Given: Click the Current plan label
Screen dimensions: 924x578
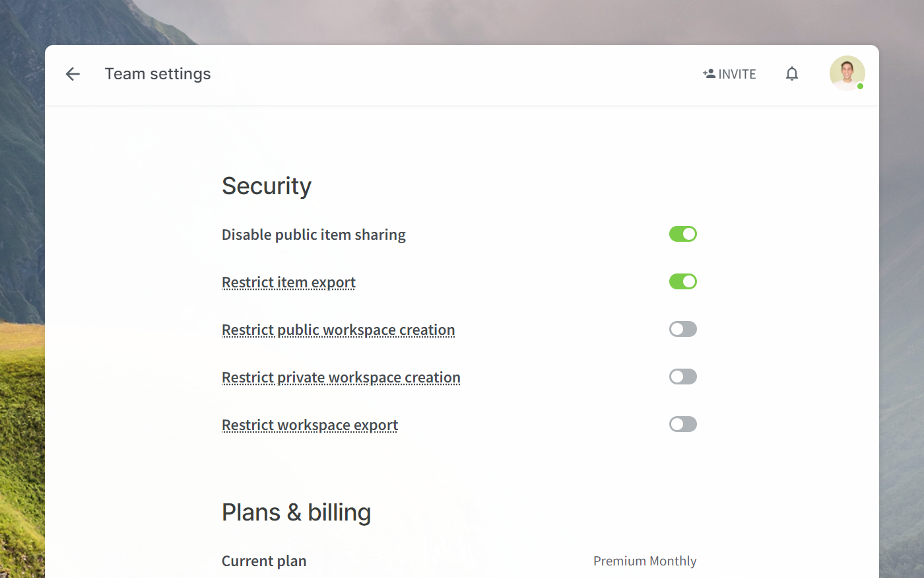Looking at the screenshot, I should 264,561.
